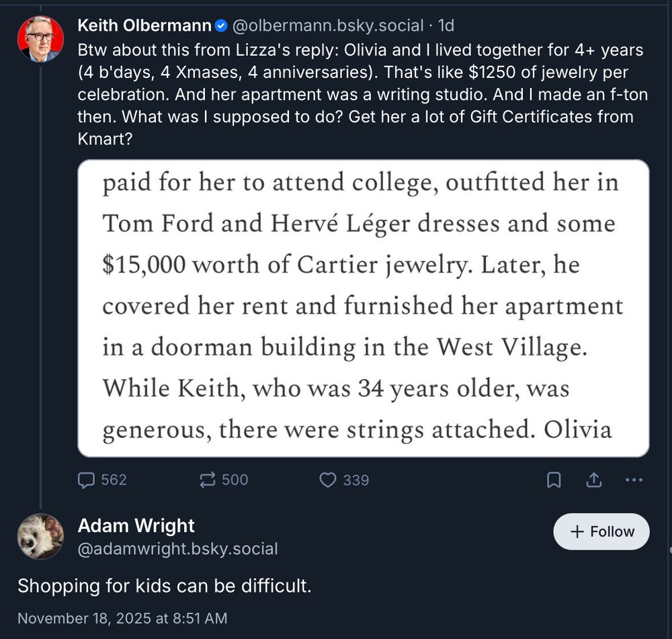Click the 562 replies count
Viewport: 672px width, 639px height.
pos(114,480)
